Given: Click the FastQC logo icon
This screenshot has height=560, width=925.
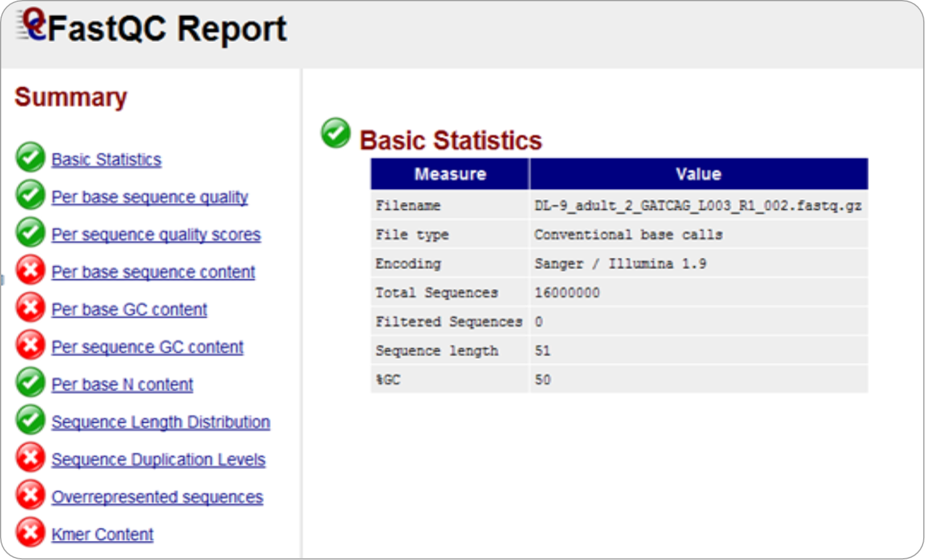Looking at the screenshot, I should pyautogui.click(x=32, y=25).
